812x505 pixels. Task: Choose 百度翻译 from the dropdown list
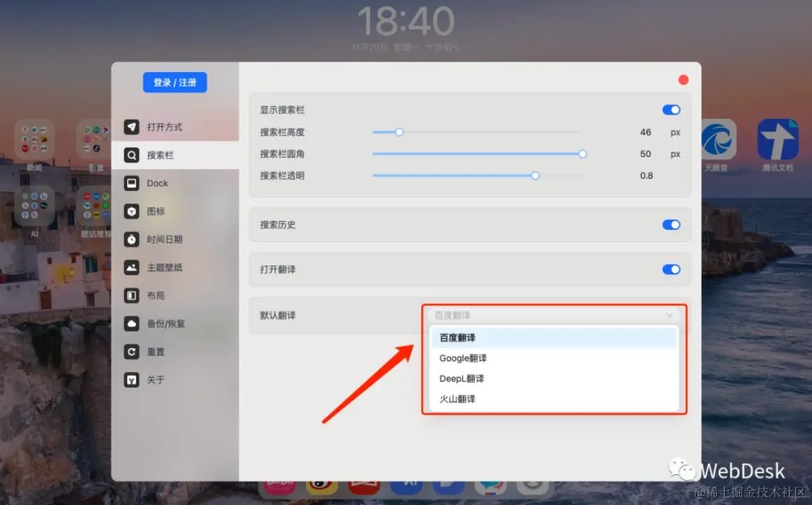pos(554,338)
